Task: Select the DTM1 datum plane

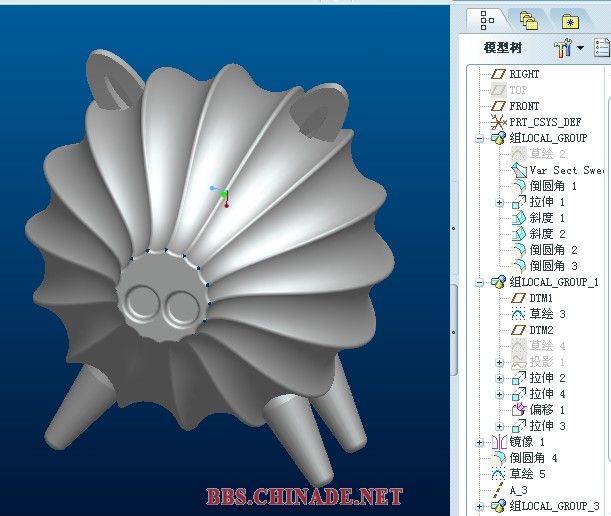Action: click(532, 298)
